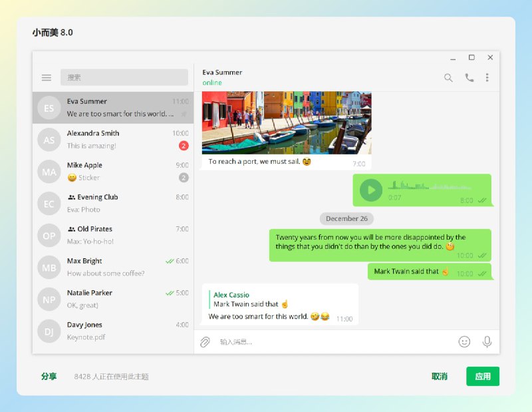The height and width of the screenshot is (412, 532).
Task: Play Eva Summer's voice message
Action: [x=371, y=190]
